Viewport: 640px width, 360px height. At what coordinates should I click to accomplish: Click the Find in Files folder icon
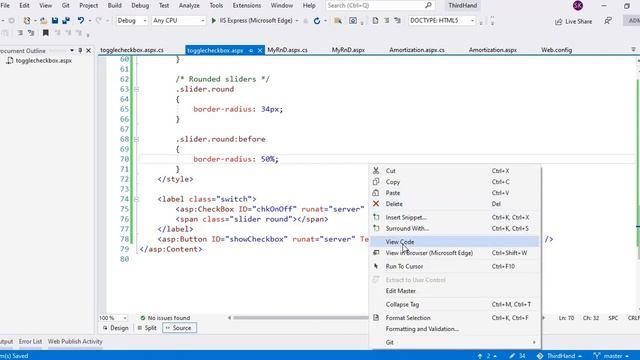coord(338,21)
